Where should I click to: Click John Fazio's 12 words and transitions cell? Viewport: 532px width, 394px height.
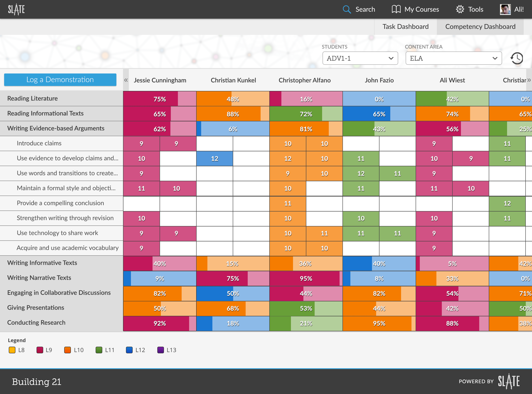click(361, 173)
